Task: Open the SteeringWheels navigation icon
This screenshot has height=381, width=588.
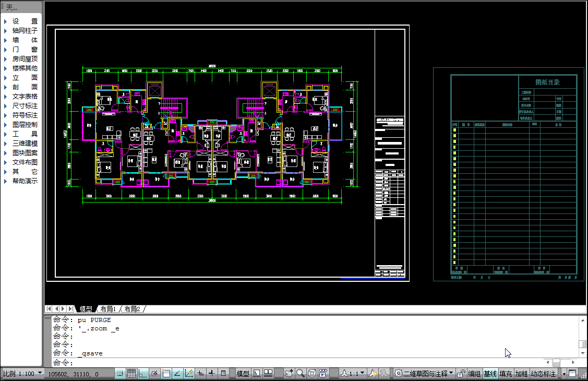Action: tap(312, 373)
